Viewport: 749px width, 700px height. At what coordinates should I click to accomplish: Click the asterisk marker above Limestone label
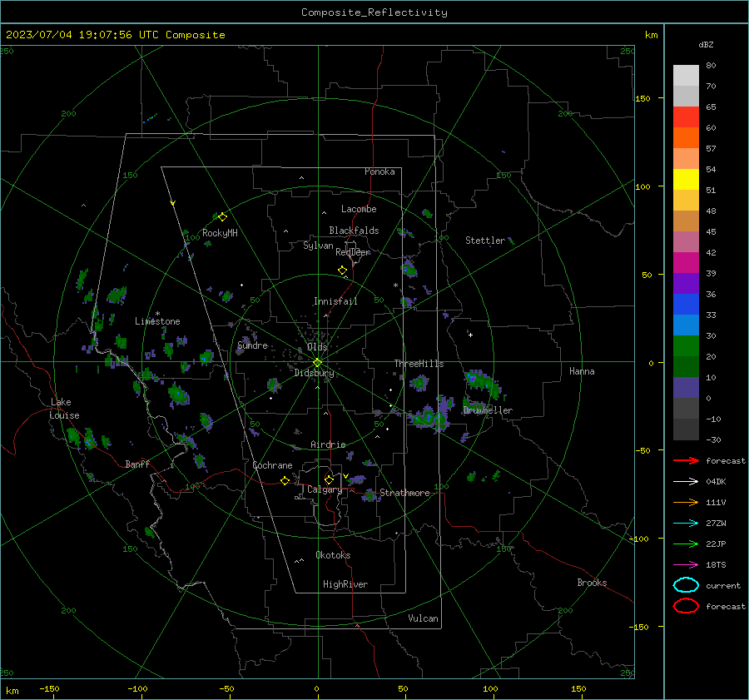point(157,314)
